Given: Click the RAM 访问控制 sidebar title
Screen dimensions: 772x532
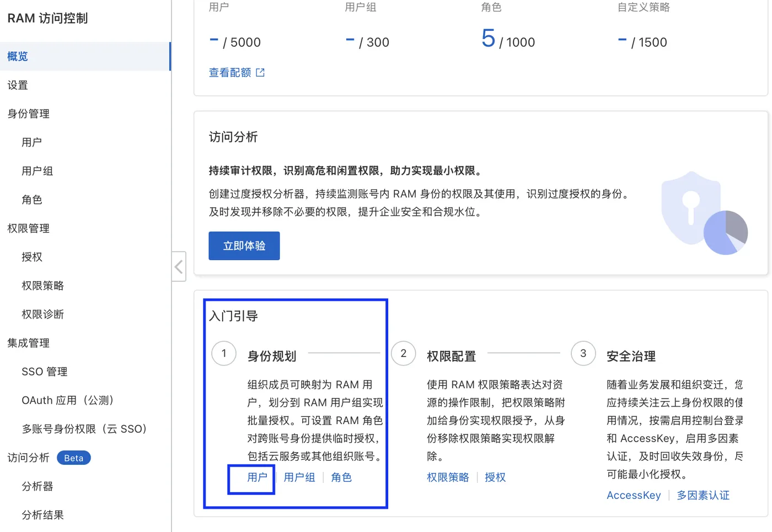Looking at the screenshot, I should tap(47, 18).
